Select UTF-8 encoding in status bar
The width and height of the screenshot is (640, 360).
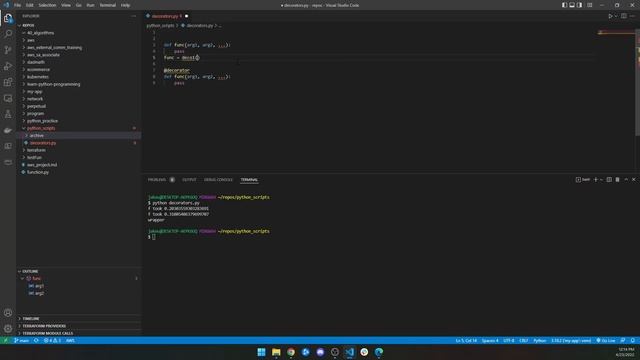[x=509, y=340]
